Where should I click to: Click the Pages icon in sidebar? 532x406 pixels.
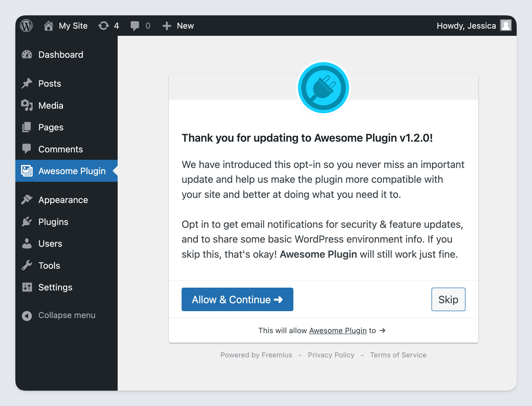(27, 127)
